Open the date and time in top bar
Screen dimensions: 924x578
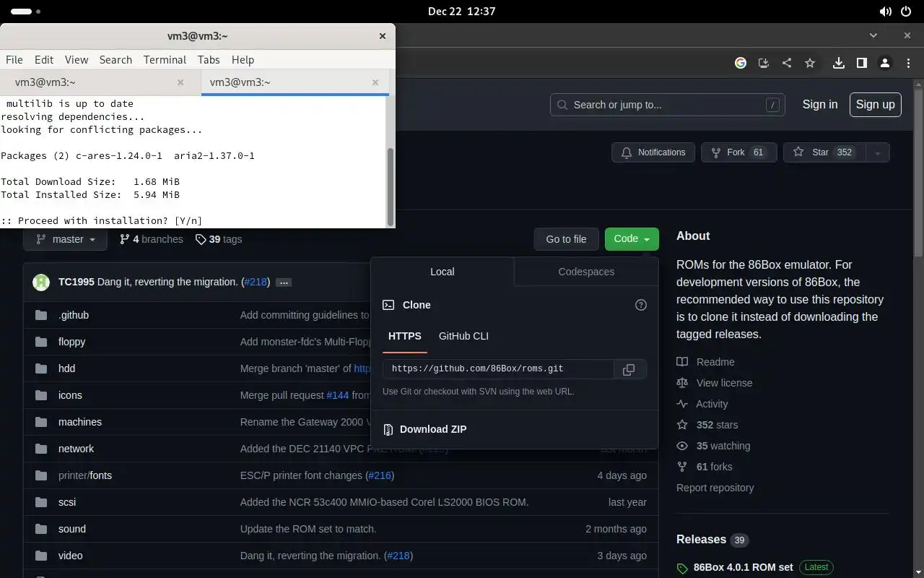tap(462, 12)
